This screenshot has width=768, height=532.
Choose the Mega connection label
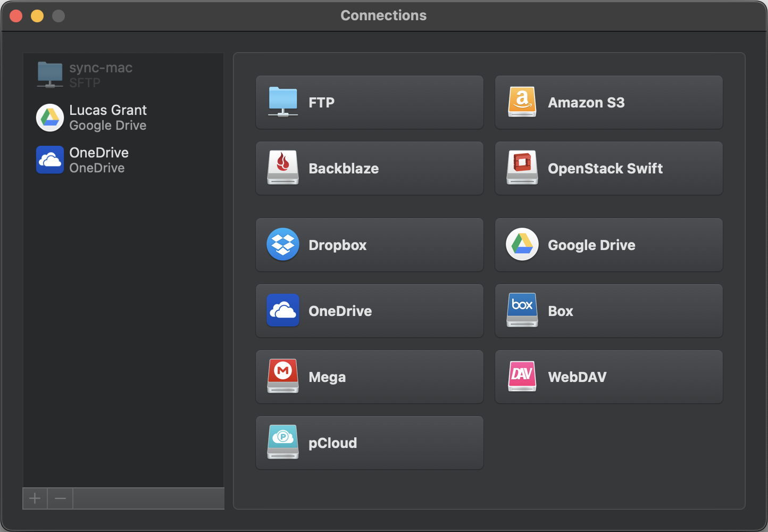click(328, 377)
